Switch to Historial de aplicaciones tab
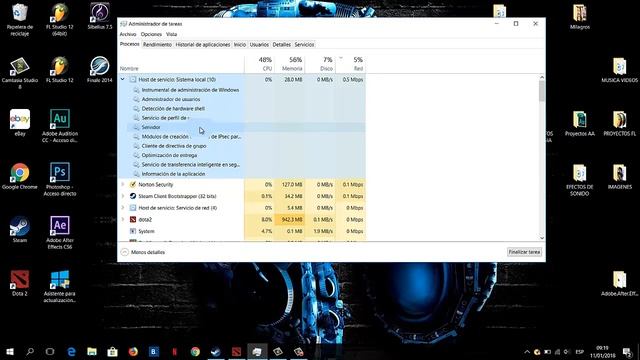Viewport: 640px width, 360px height. click(x=203, y=44)
